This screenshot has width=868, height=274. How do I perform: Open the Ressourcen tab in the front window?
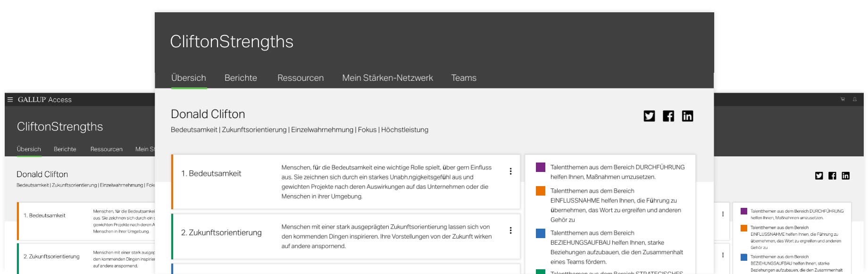(x=300, y=78)
